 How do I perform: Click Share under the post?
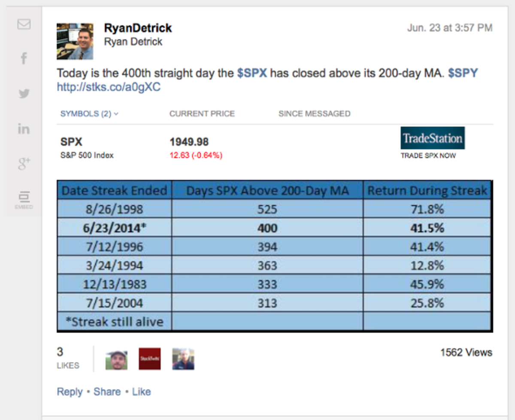[x=107, y=392]
